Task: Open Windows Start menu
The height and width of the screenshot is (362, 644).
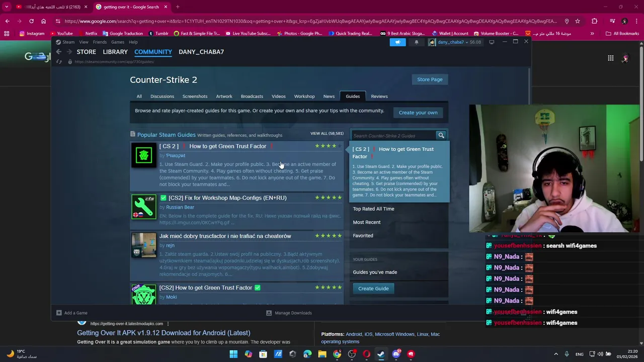Action: (233, 354)
